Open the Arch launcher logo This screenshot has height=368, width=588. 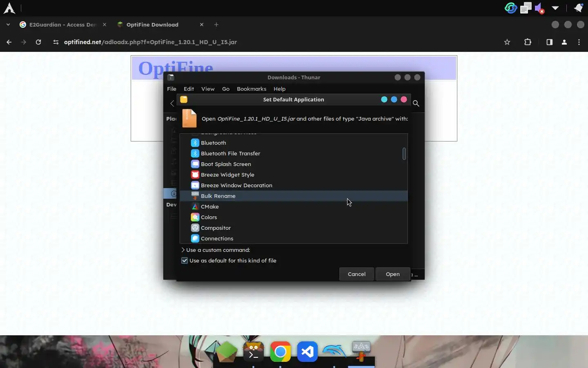(9, 8)
